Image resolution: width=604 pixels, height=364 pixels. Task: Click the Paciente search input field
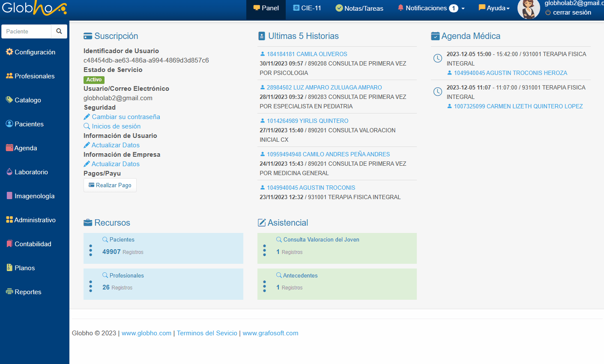tap(27, 31)
